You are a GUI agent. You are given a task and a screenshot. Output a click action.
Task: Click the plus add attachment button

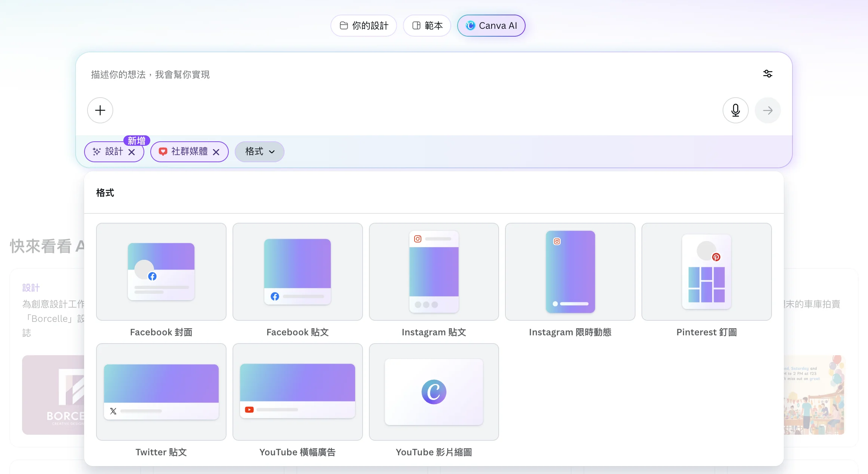[100, 110]
